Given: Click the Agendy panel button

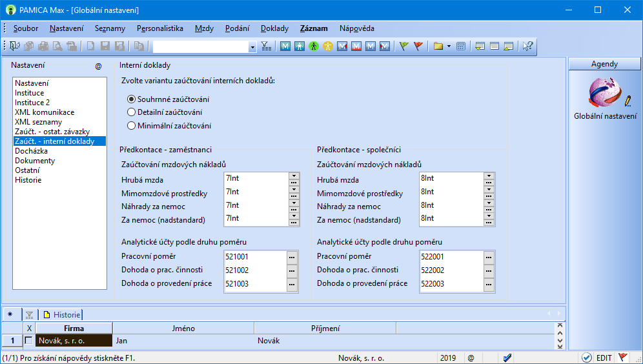Looking at the screenshot, I should point(604,64).
